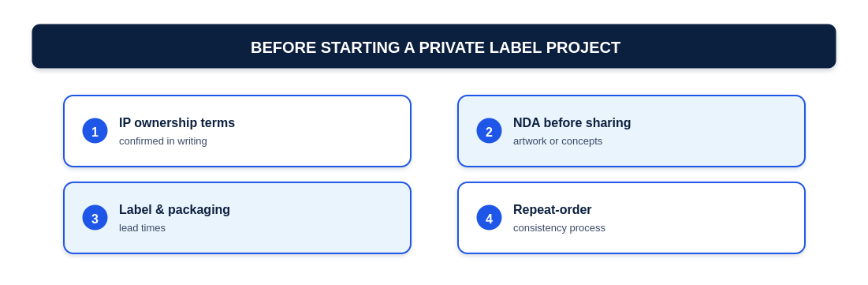Click the 'lead times' subtitle
The image size is (868, 285).
[x=142, y=228]
